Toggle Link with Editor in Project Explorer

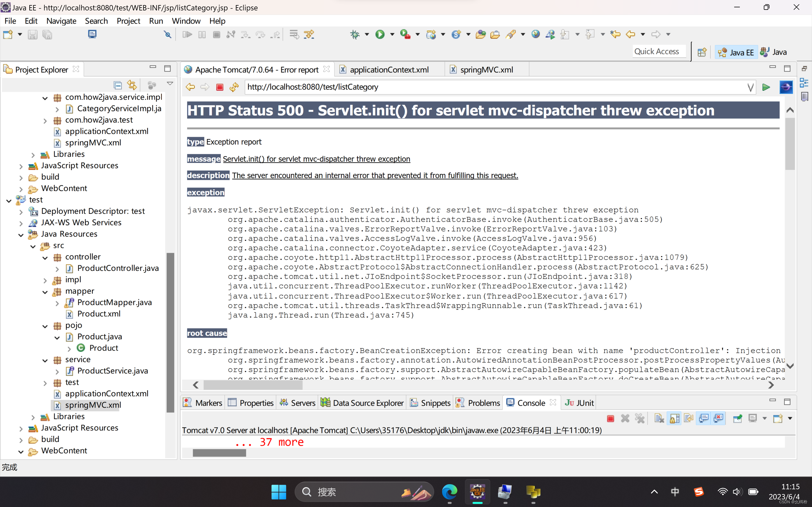132,85
